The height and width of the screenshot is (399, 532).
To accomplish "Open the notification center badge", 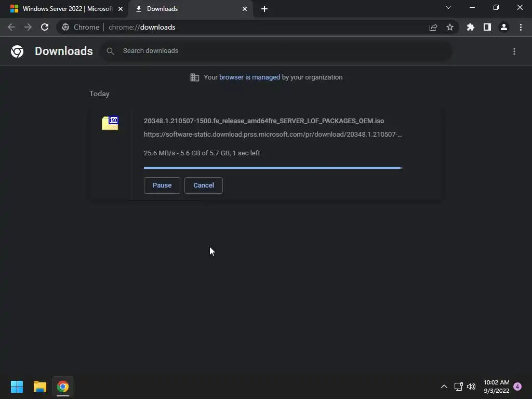I will click(517, 387).
